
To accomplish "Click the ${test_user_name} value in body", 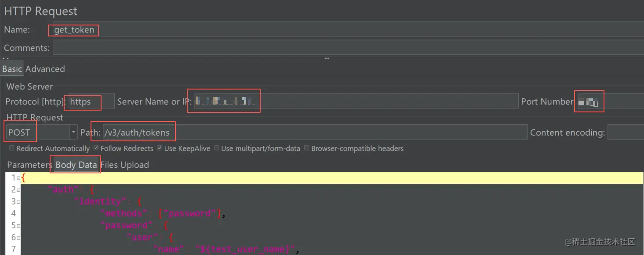I will coord(245,249).
